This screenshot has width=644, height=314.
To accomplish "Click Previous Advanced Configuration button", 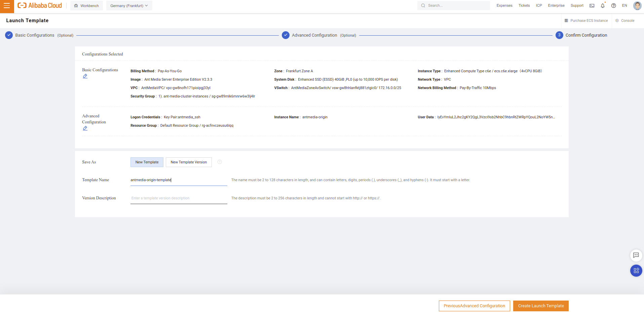I will pyautogui.click(x=474, y=306).
